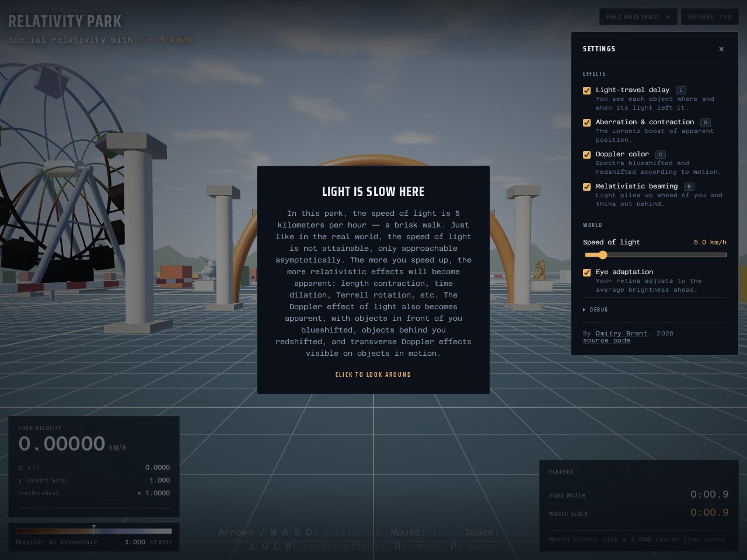The width and height of the screenshot is (747, 560).
Task: Adjust the Speed of light slider
Action: 655,255
